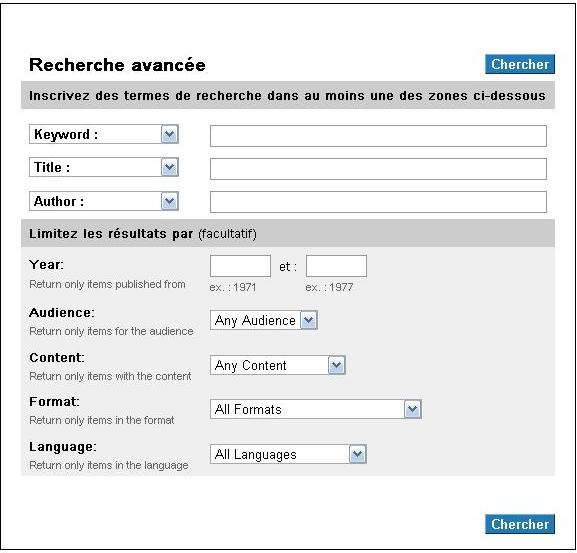Click the Any Audience arrow icon
Image resolution: width=577 pixels, height=553 pixels.
(x=309, y=320)
